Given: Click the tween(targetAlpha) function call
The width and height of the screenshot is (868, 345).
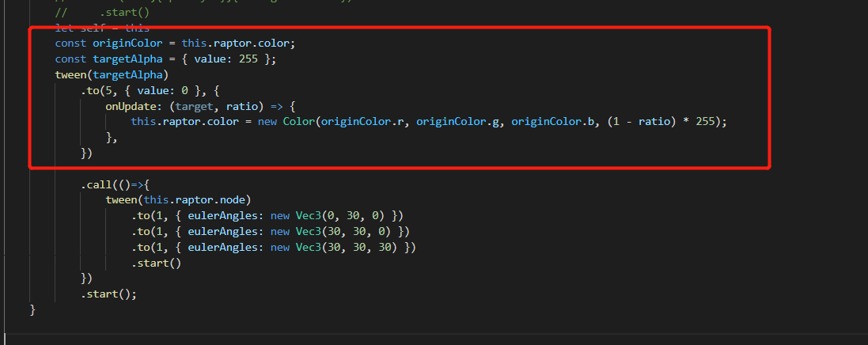Looking at the screenshot, I should click(112, 75).
